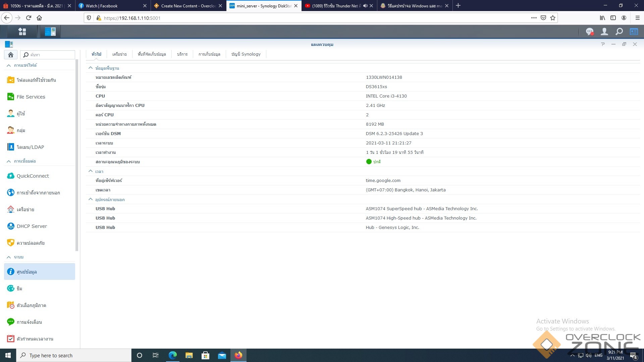This screenshot has width=644, height=362.
Task: Open the user account options icon
Action: click(604, 32)
